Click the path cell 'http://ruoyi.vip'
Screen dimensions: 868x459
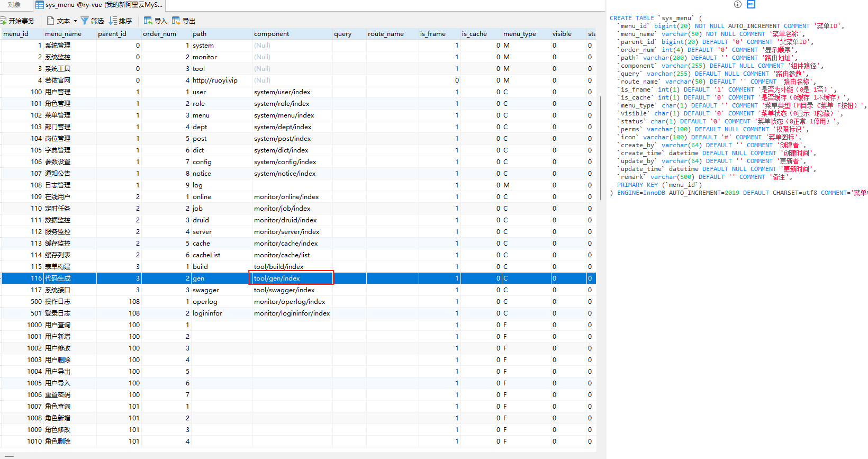point(221,80)
